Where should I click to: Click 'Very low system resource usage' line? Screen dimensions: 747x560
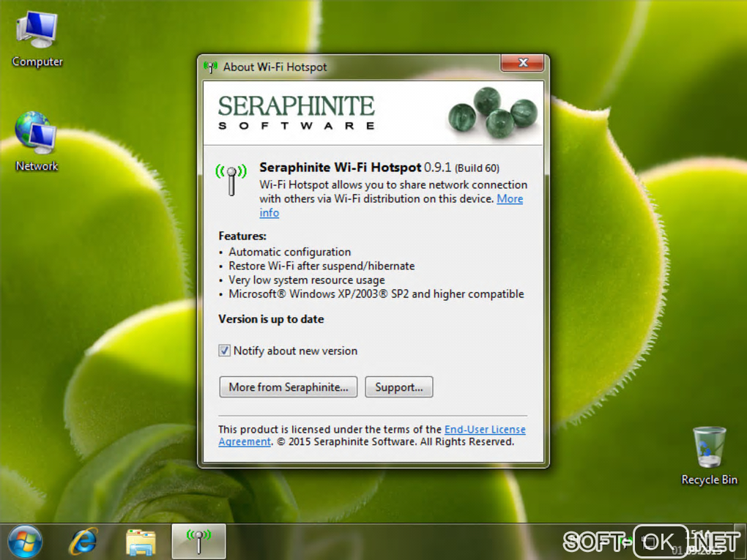click(x=307, y=280)
